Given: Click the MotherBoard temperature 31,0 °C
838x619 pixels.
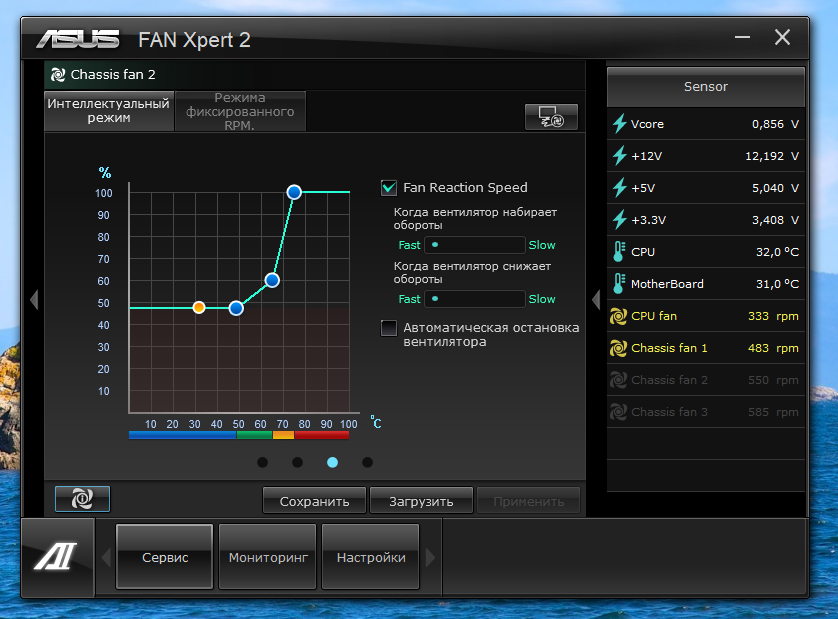Looking at the screenshot, I should click(777, 284).
